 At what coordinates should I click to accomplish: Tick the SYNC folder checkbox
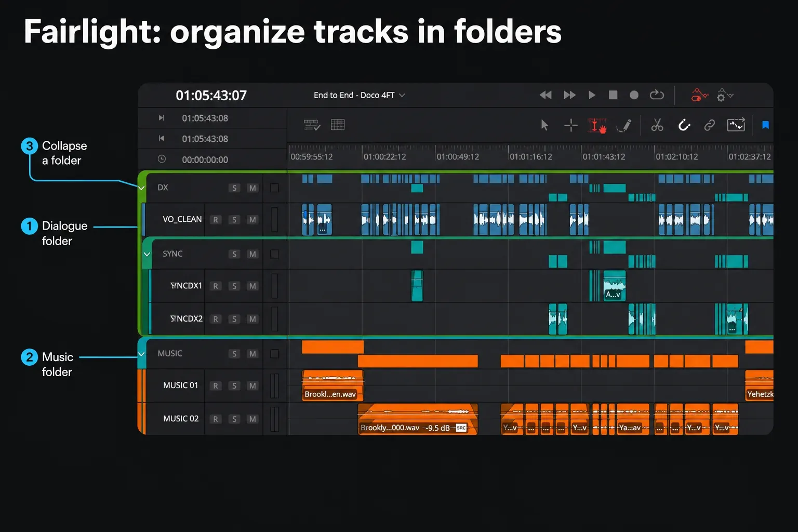275,254
